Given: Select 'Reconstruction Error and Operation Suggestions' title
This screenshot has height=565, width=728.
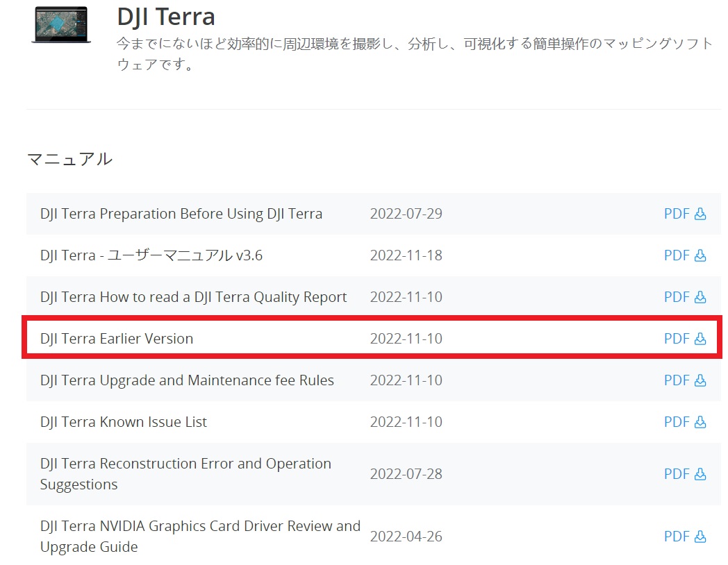Looking at the screenshot, I should (x=185, y=474).
